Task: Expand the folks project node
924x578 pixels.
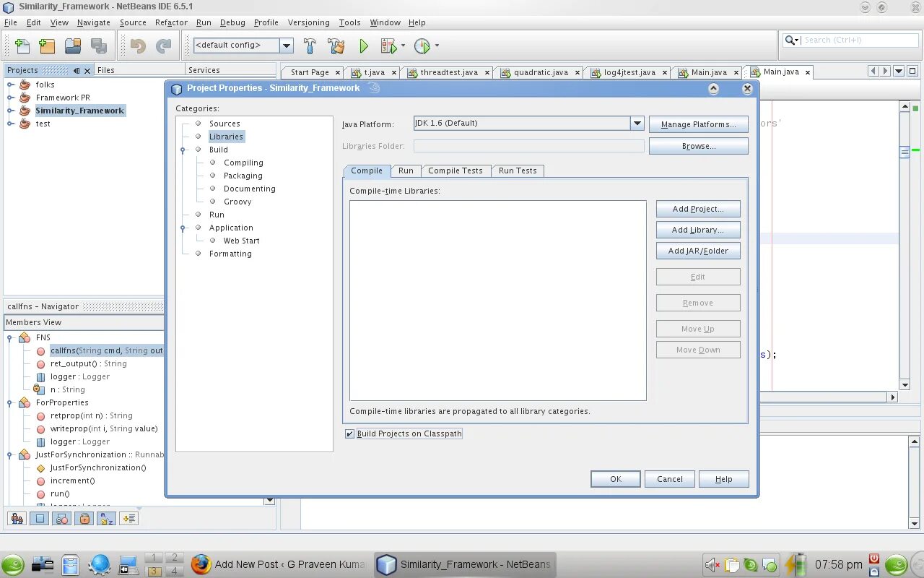Action: (10, 85)
